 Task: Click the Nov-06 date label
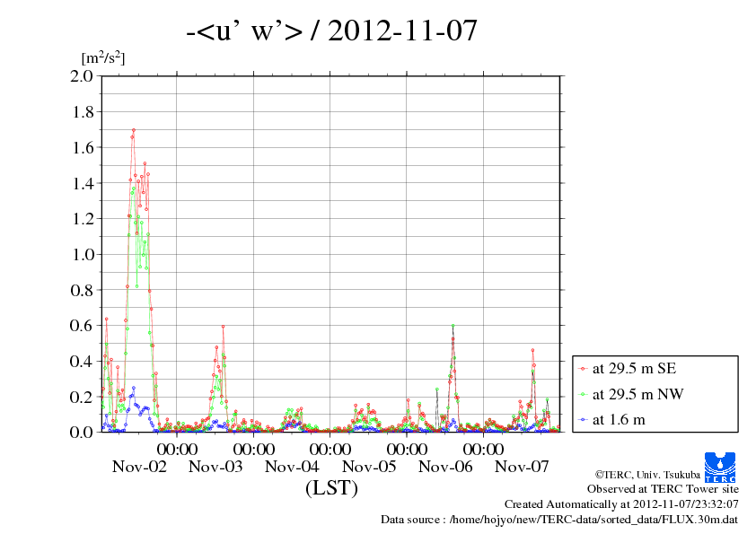click(445, 467)
